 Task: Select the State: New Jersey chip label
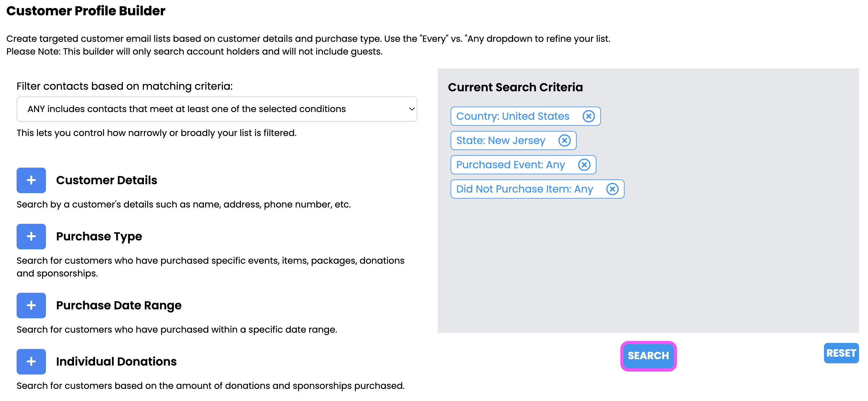[500, 140]
